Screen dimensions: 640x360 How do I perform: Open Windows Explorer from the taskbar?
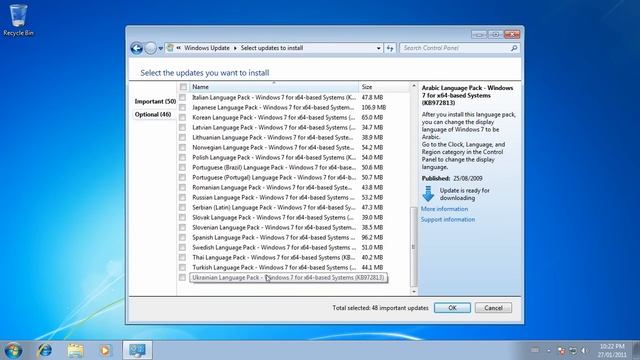click(76, 350)
